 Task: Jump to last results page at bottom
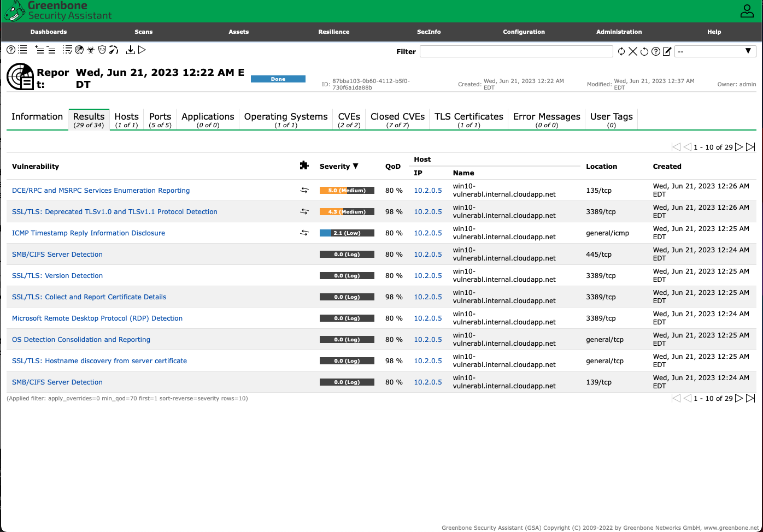(x=750, y=398)
